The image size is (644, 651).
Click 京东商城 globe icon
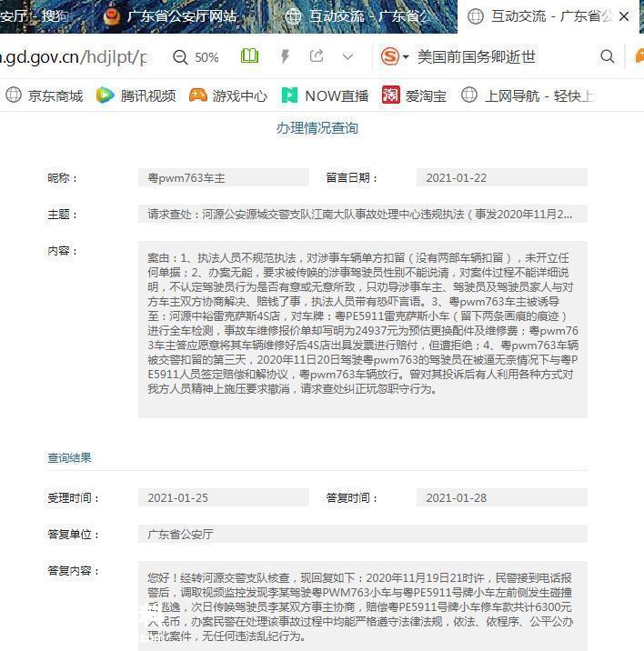pyautogui.click(x=14, y=95)
